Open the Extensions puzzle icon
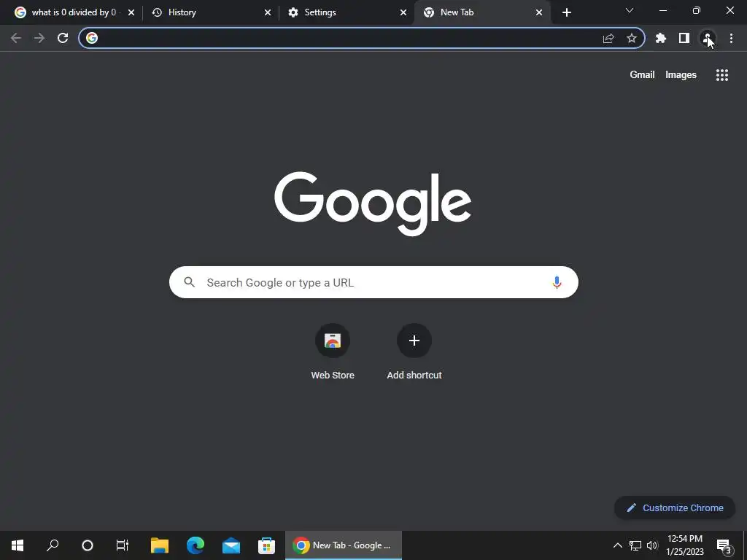Viewport: 747px width, 560px height. click(x=661, y=38)
